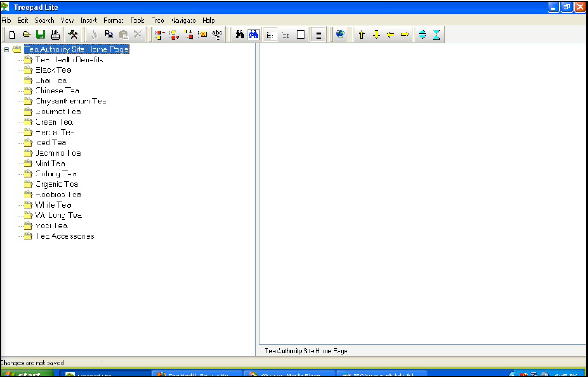This screenshot has width=588, height=377.
Task: Click the gray X delete icon
Action: tap(138, 35)
